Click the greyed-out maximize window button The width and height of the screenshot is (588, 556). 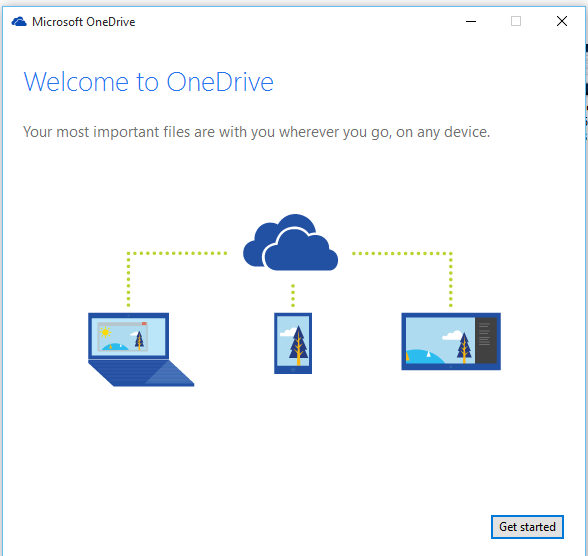pos(516,21)
